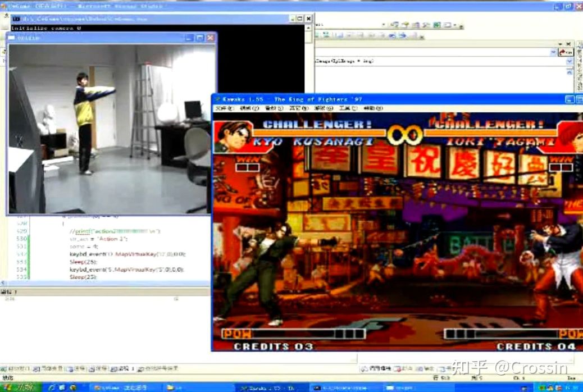Viewport: 583px width, 392px height.
Task: Click keybd_event call on line 532
Action: coord(127,254)
